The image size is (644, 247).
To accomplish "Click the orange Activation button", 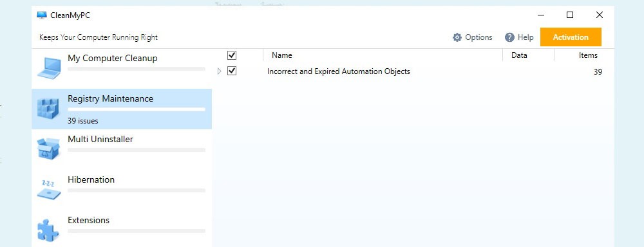I will (571, 37).
